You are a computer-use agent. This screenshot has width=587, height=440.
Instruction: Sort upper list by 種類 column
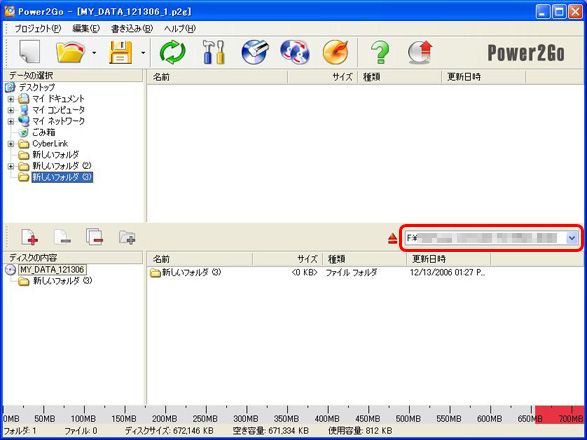pos(399,77)
